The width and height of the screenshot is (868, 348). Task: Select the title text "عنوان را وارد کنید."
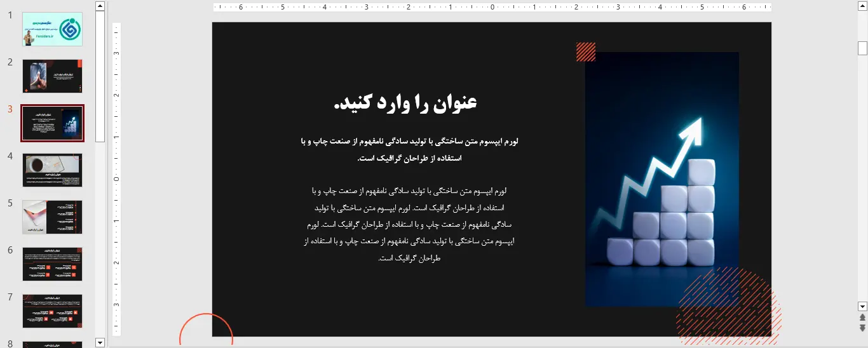pos(405,104)
